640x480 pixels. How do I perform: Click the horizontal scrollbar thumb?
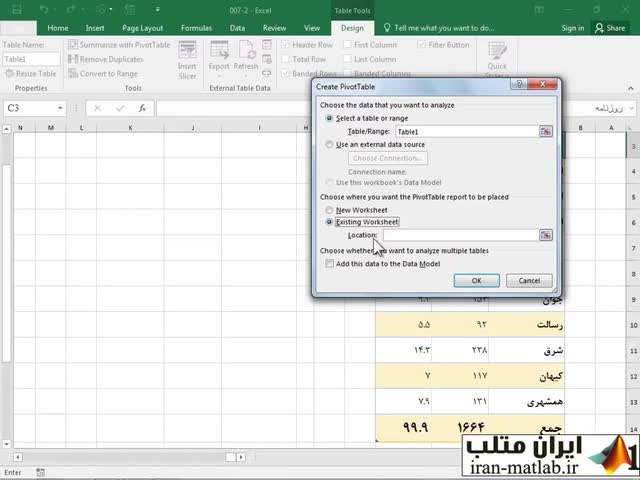click(231, 457)
